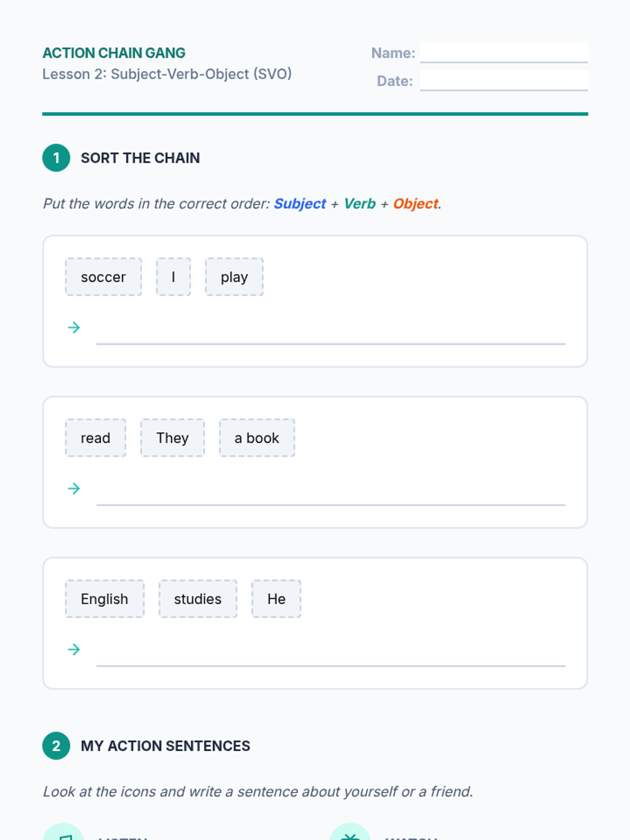
Task: Click the Date input field
Action: coord(503,80)
